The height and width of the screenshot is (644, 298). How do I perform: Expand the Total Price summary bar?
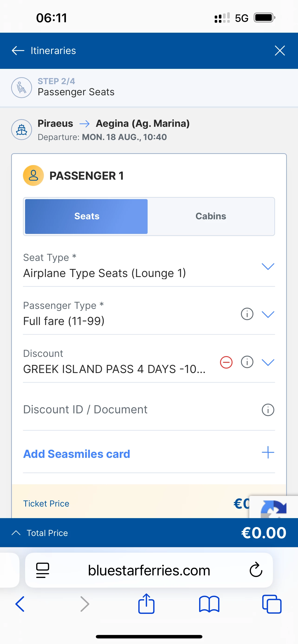click(x=16, y=533)
